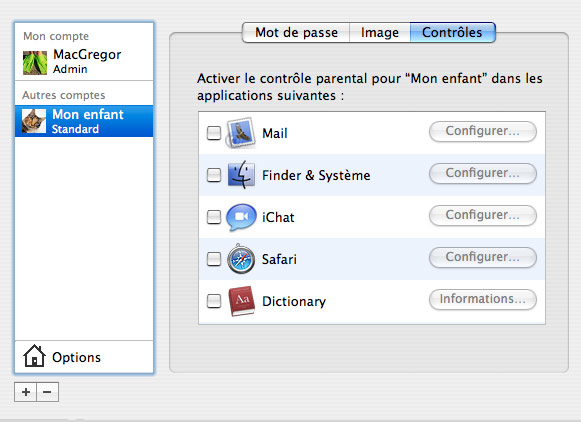Image resolution: width=581 pixels, height=422 pixels.
Task: Click the Dictionary book icon
Action: coord(242,300)
